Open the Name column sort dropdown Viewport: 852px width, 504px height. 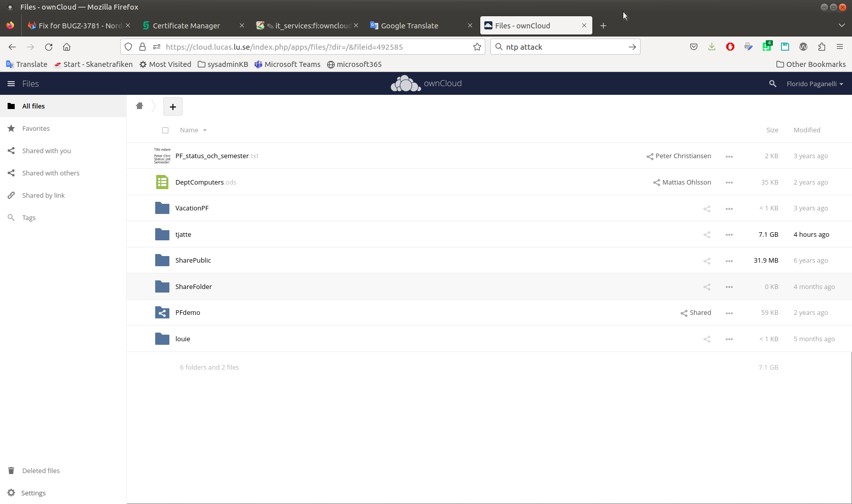[193, 130]
